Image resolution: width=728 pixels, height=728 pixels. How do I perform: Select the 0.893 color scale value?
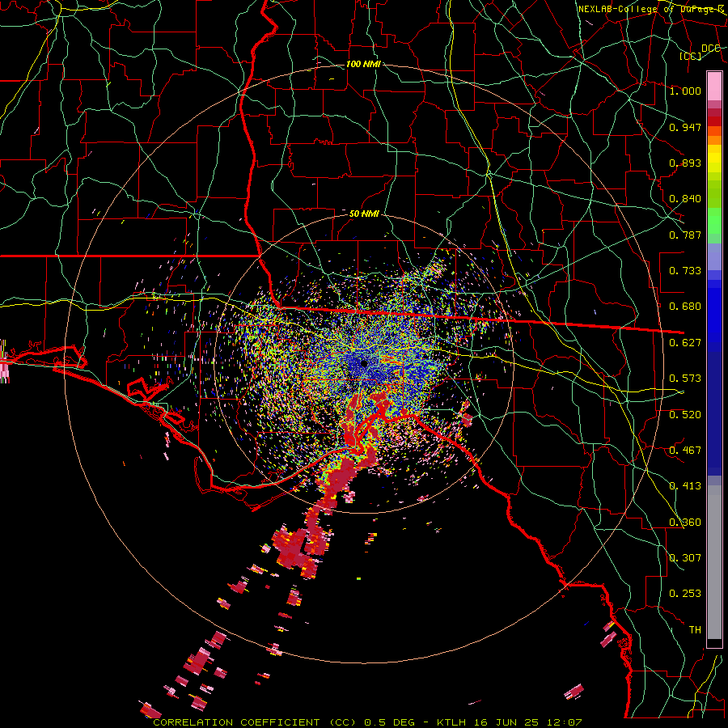[x=685, y=163]
